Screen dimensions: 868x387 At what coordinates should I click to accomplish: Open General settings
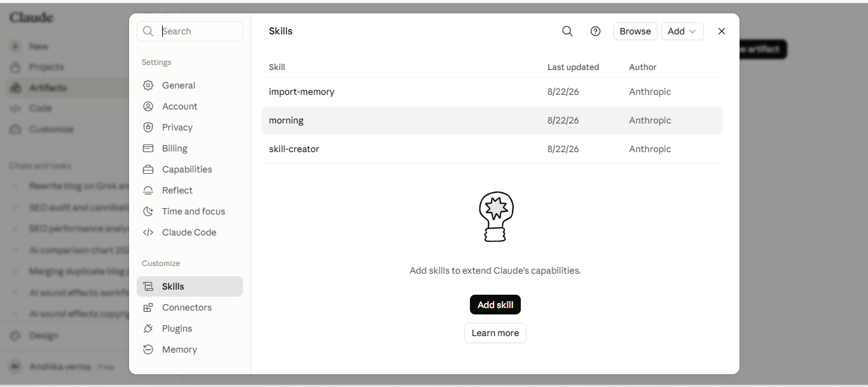pyautogui.click(x=189, y=85)
